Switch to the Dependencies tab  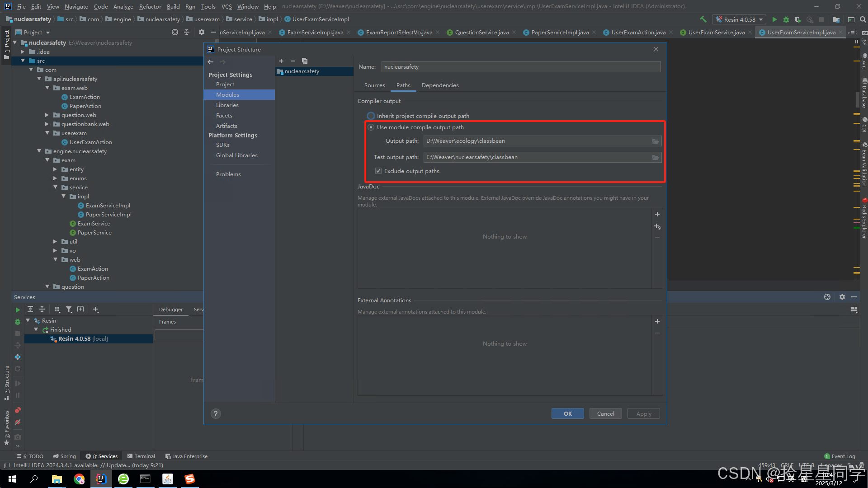pyautogui.click(x=440, y=85)
